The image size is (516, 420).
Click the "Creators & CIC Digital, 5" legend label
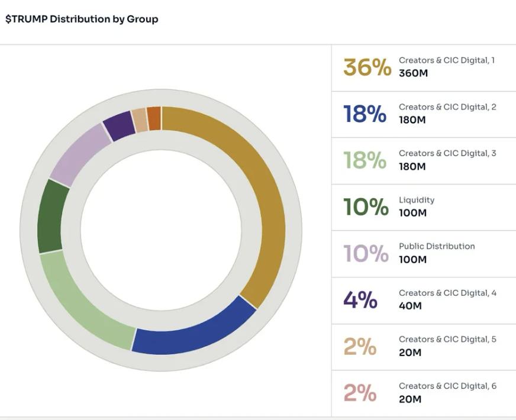point(447,339)
